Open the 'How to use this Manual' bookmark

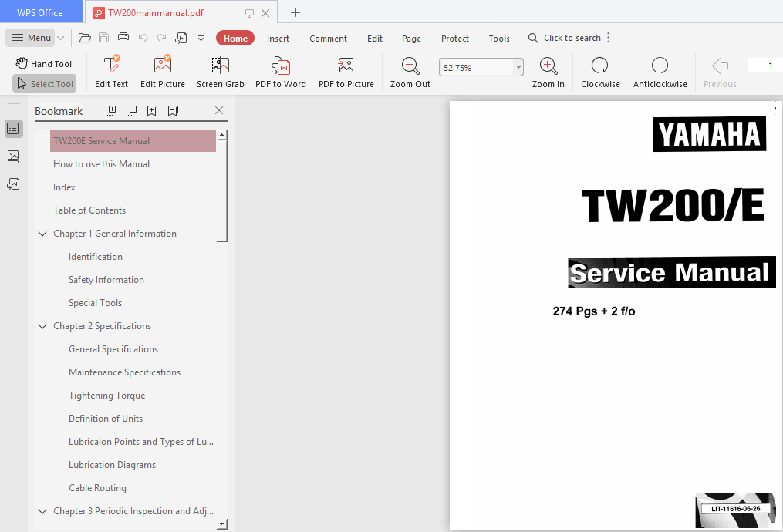click(101, 164)
